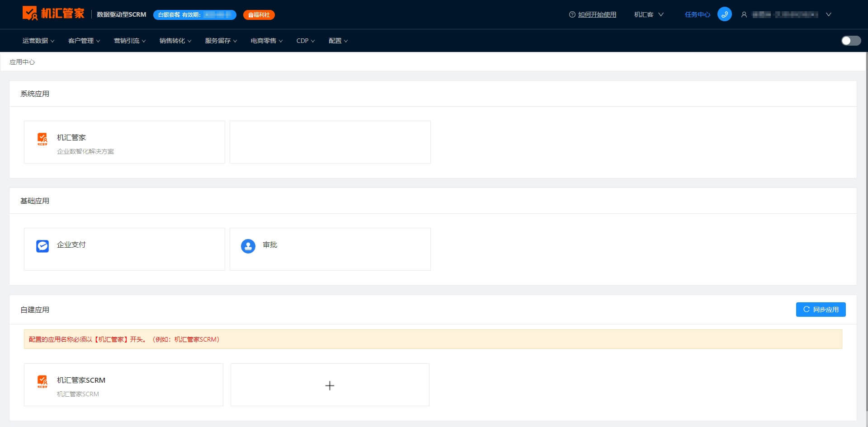The width and height of the screenshot is (868, 427).
Task: Click the 自建应用 section heading
Action: [x=35, y=310]
